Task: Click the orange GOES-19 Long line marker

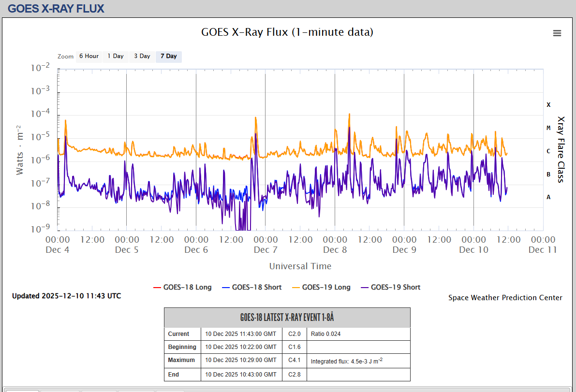Action: point(295,287)
